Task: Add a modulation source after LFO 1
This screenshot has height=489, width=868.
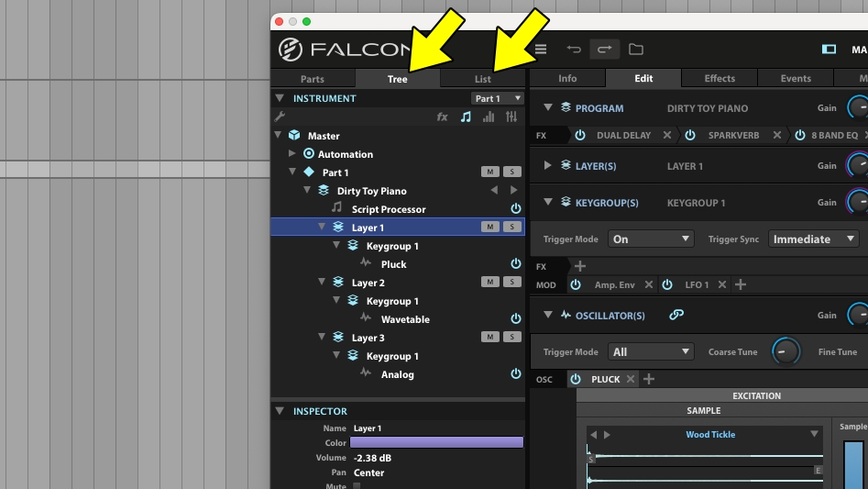Action: click(741, 284)
